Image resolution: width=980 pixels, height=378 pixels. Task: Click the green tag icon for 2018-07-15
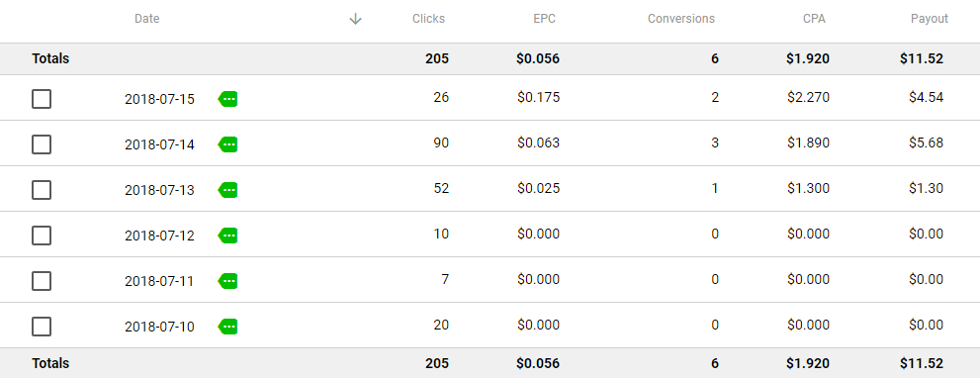[x=228, y=99]
